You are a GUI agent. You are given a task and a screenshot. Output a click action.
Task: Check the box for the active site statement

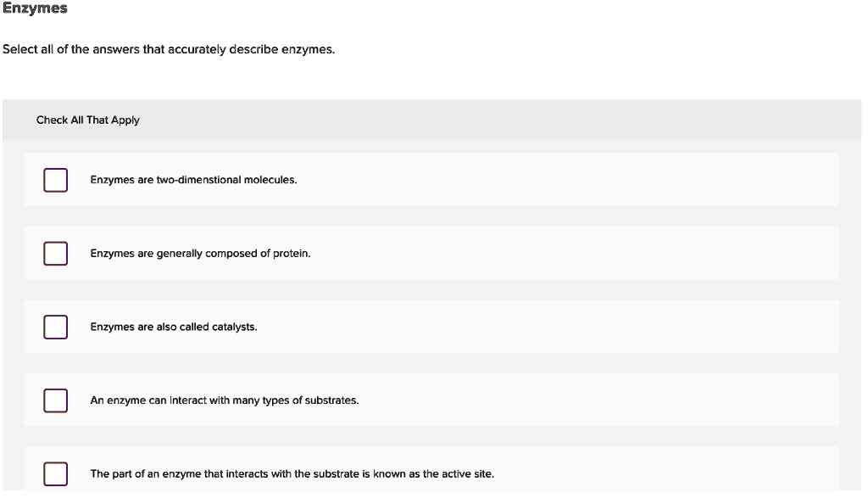click(55, 473)
